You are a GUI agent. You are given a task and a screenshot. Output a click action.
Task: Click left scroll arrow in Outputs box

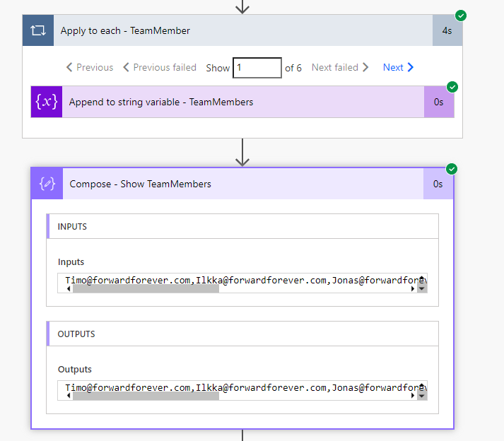(x=69, y=396)
